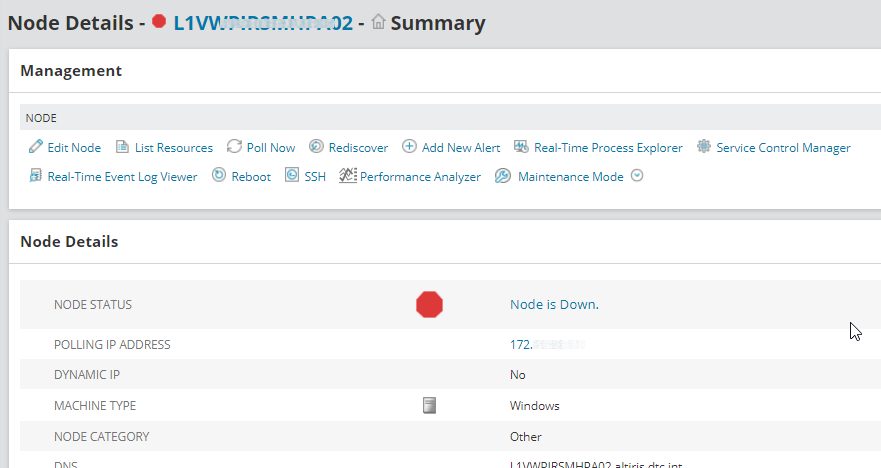Click the List Resources document icon
This screenshot has width=881, height=468.
tap(122, 147)
